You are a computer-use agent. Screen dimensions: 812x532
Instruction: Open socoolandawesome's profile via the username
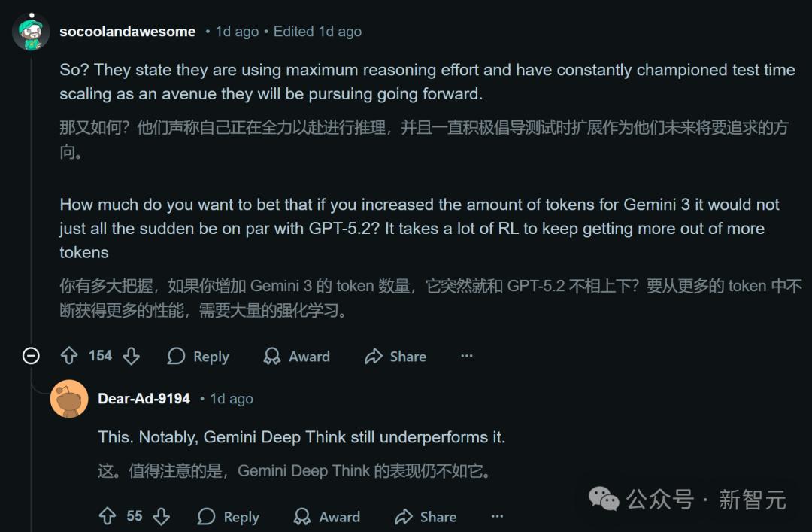point(128,32)
